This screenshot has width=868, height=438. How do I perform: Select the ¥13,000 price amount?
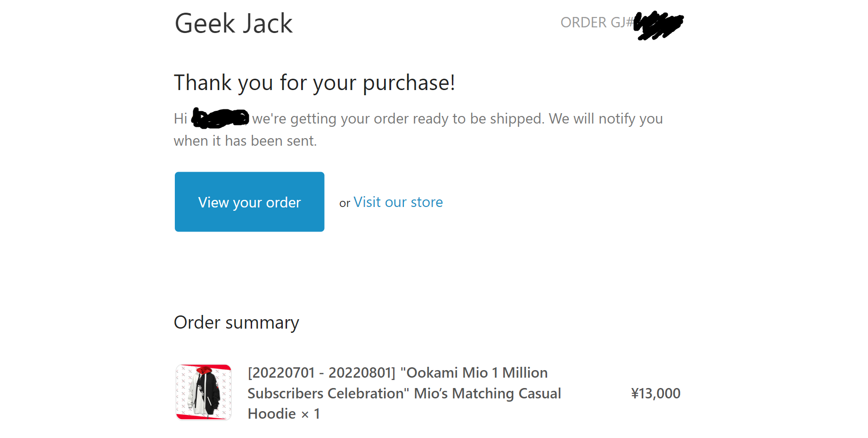[x=655, y=393]
